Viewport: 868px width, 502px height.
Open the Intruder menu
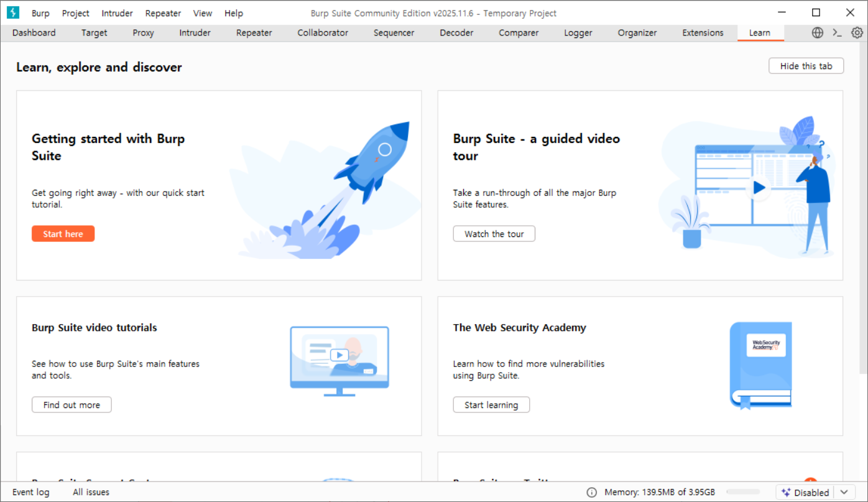pos(118,13)
